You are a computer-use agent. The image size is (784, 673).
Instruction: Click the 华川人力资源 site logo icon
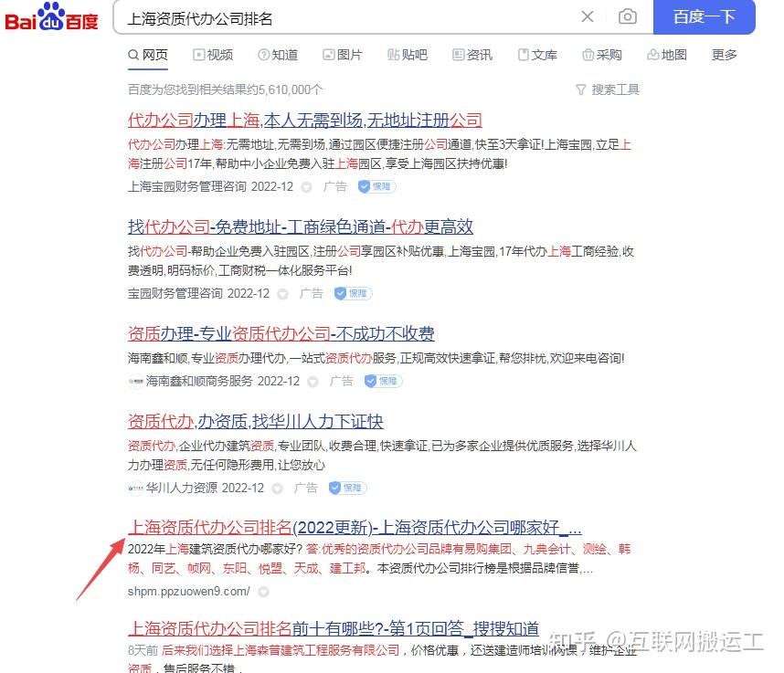[x=135, y=488]
